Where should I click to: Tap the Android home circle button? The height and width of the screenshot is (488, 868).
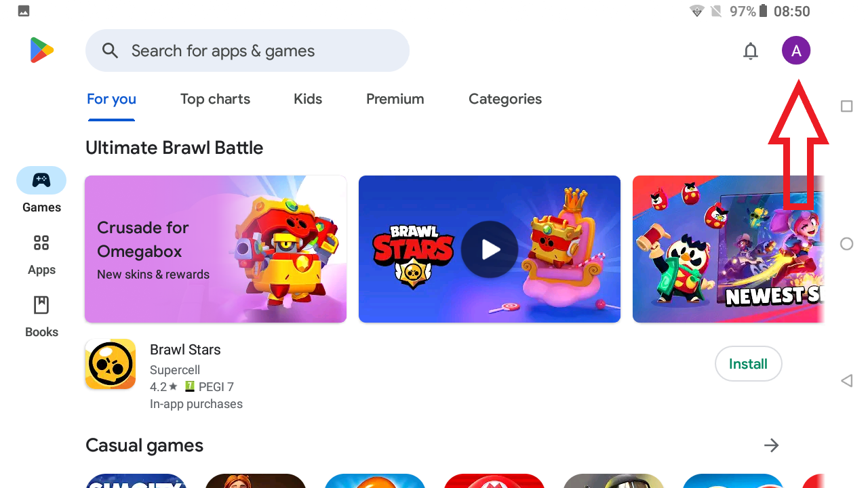846,244
